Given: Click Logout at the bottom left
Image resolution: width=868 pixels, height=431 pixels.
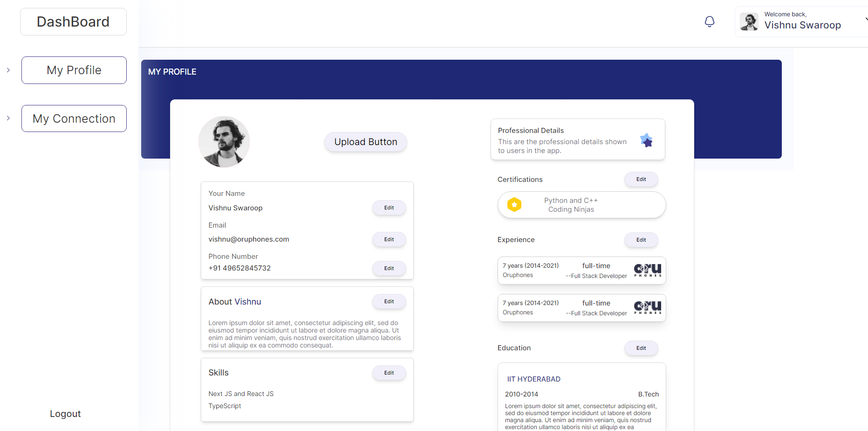Looking at the screenshot, I should click(x=65, y=414).
